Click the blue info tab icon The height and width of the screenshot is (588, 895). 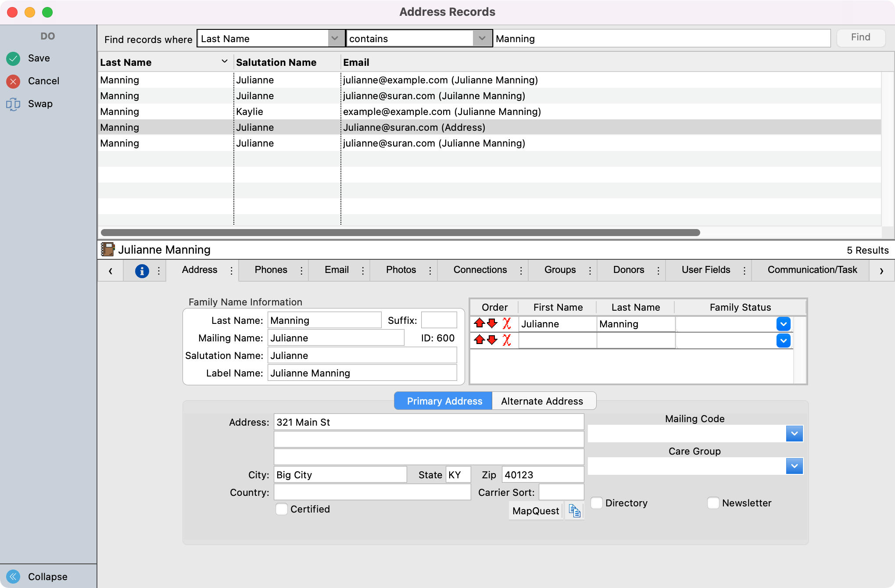(x=142, y=271)
